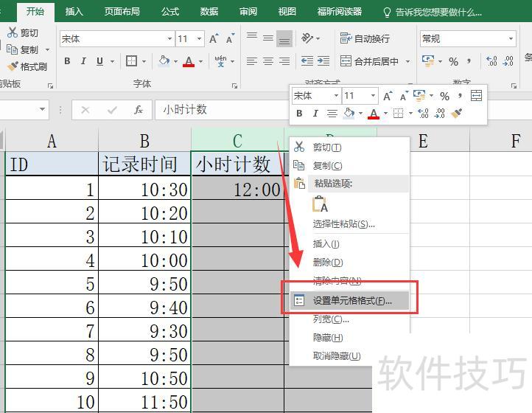Apply percent style in ribbon
This screenshot has height=413, width=532.
click(453, 61)
